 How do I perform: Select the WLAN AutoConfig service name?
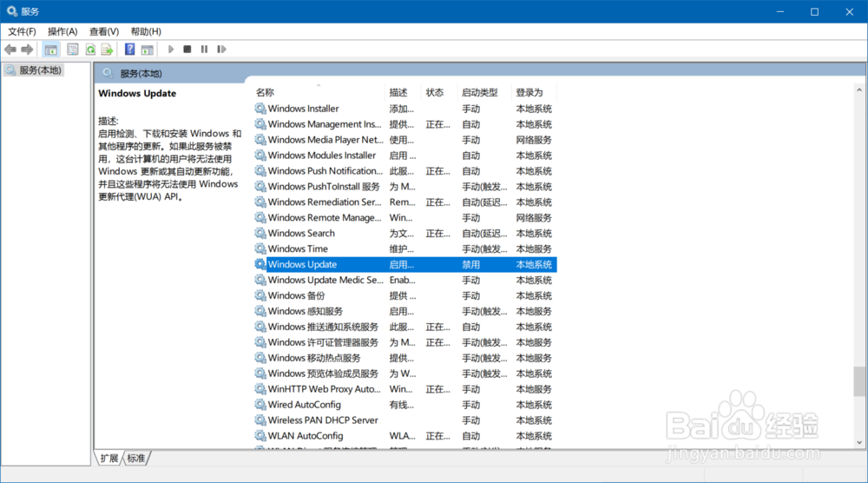click(x=306, y=435)
